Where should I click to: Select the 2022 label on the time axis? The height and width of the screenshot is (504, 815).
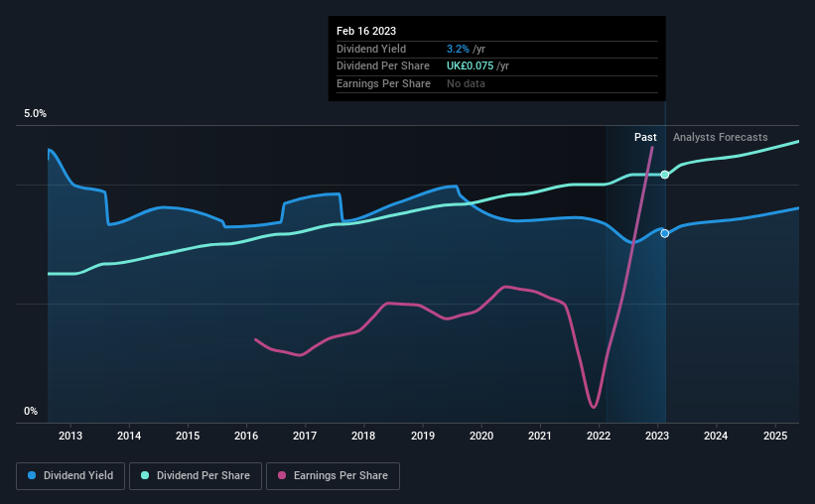coord(599,436)
